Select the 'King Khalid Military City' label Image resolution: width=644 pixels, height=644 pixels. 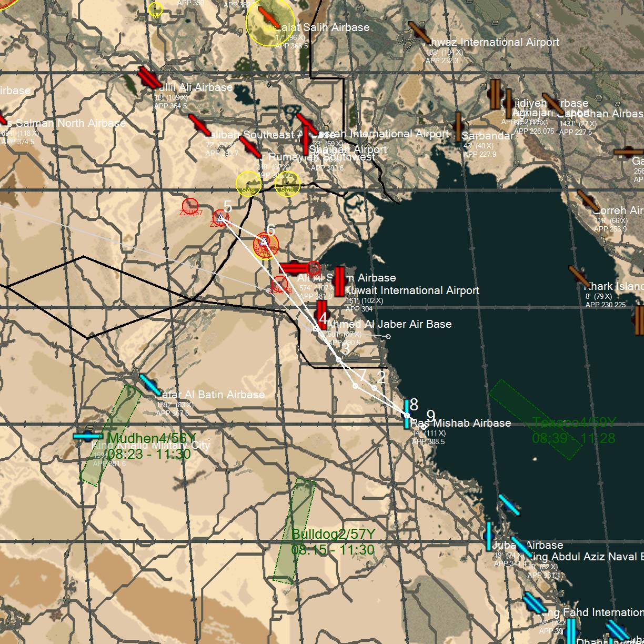[150, 445]
